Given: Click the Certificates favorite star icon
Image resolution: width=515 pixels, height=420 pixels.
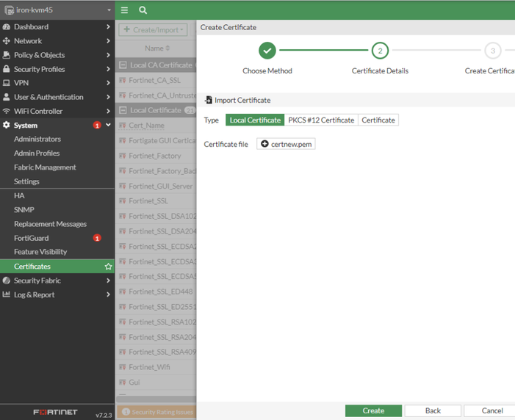Looking at the screenshot, I should 109,267.
